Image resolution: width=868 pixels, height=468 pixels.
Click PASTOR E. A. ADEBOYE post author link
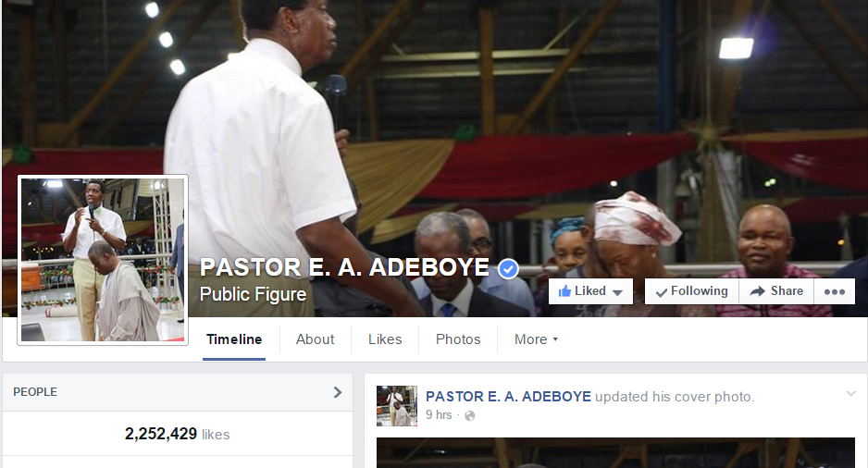[508, 397]
